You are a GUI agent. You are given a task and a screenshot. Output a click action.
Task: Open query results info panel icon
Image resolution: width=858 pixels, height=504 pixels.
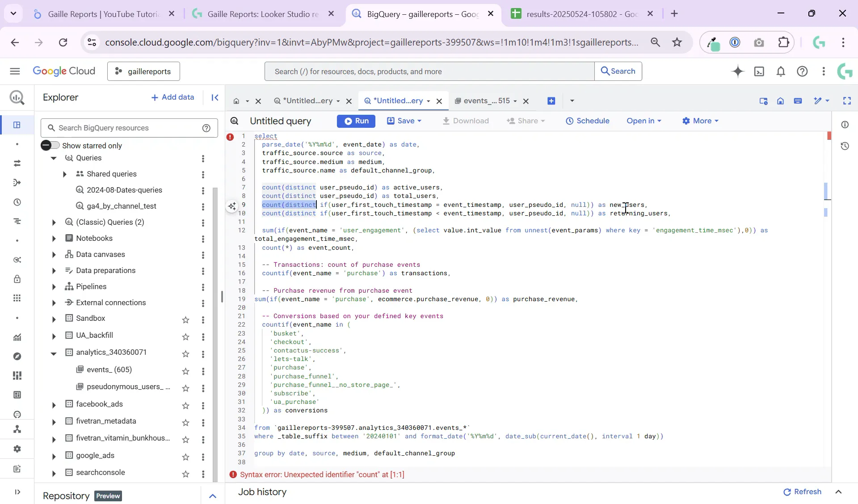click(x=846, y=125)
